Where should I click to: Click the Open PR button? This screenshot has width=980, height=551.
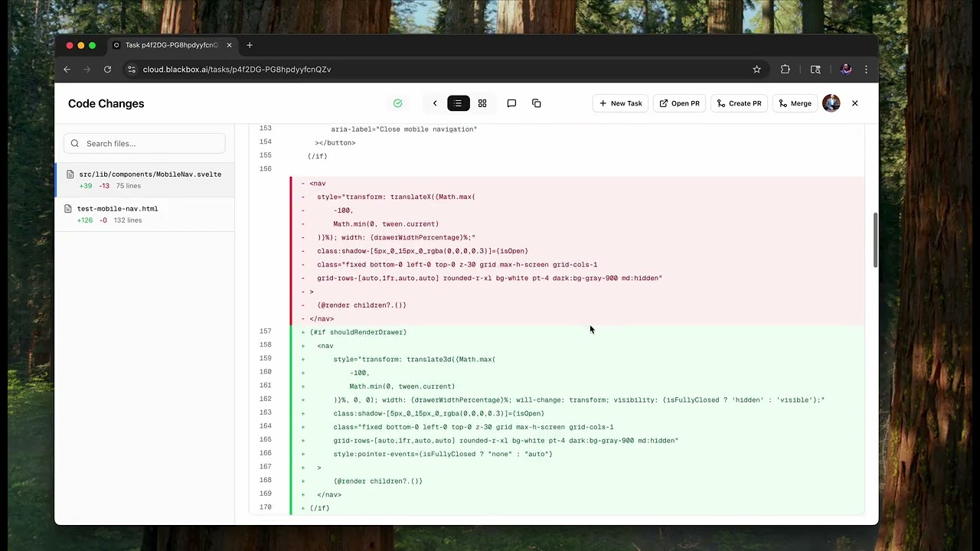(x=679, y=103)
